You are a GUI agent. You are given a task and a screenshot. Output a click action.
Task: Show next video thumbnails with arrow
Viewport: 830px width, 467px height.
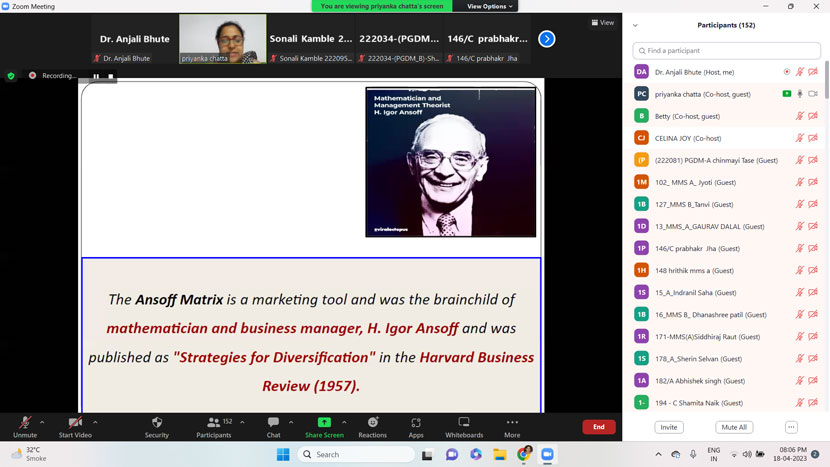[547, 39]
